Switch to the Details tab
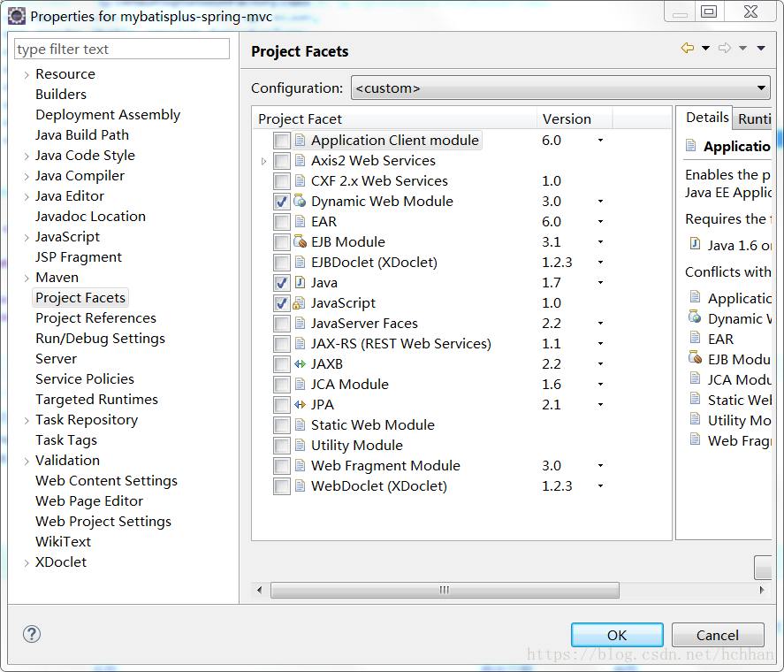The image size is (784, 672). pos(707,117)
